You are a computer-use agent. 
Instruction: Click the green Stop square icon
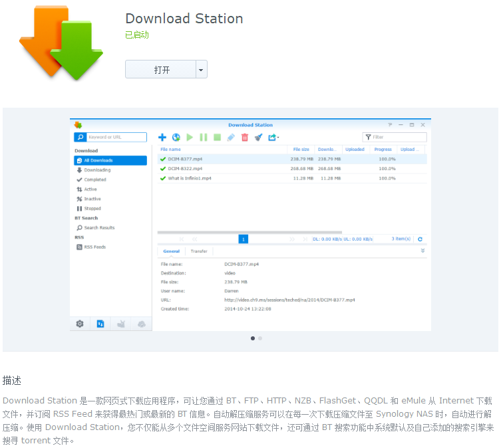coord(218,138)
